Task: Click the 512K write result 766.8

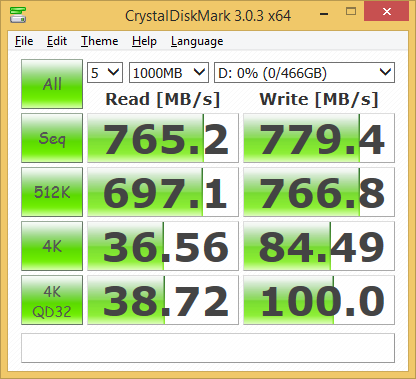Action: 319,192
